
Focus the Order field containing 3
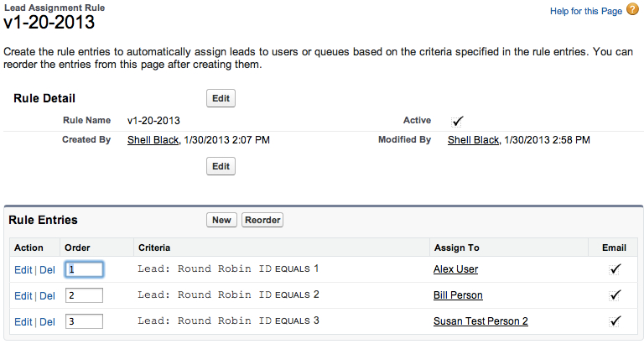click(84, 321)
